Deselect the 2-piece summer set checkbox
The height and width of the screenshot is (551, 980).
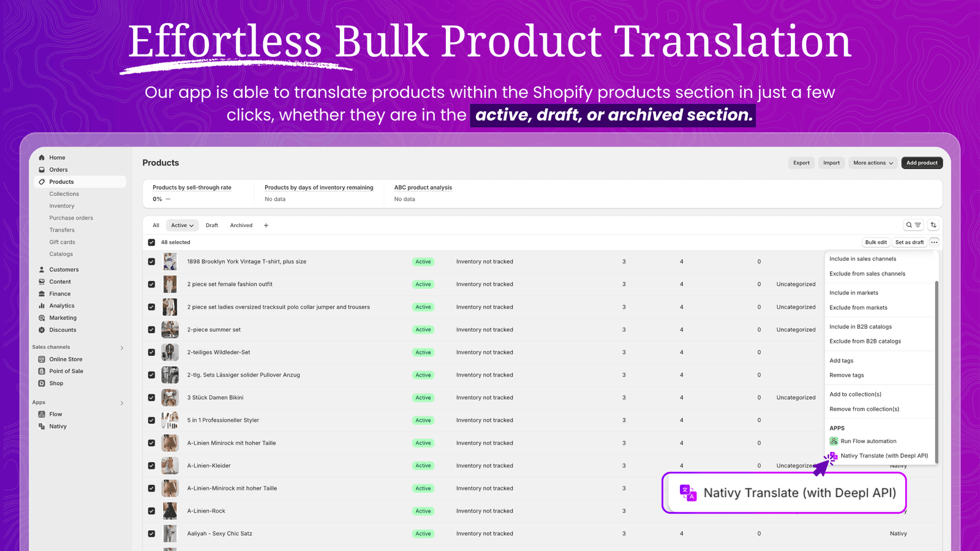tap(151, 330)
